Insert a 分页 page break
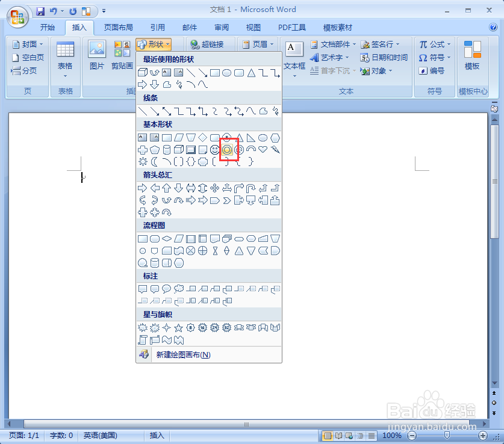 (24, 70)
